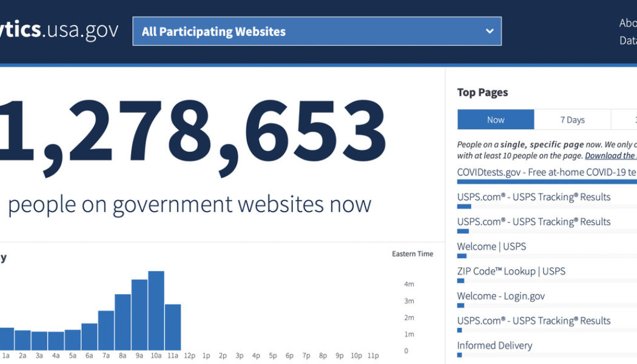This screenshot has width=637, height=364.
Task: Expand the website selector chevron
Action: [489, 31]
